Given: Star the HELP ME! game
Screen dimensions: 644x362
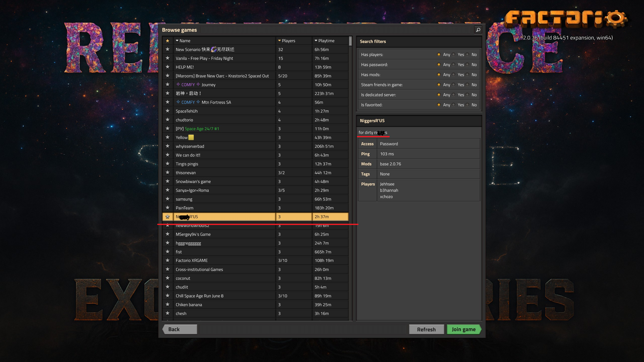Looking at the screenshot, I should click(168, 67).
